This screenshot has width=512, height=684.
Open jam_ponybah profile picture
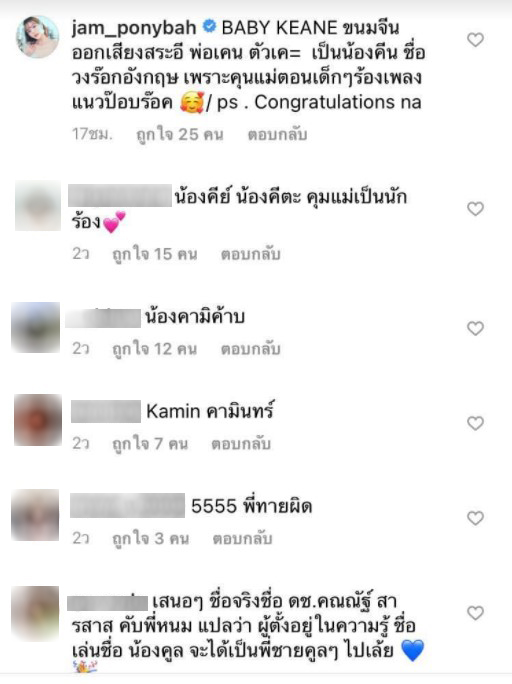click(x=38, y=37)
